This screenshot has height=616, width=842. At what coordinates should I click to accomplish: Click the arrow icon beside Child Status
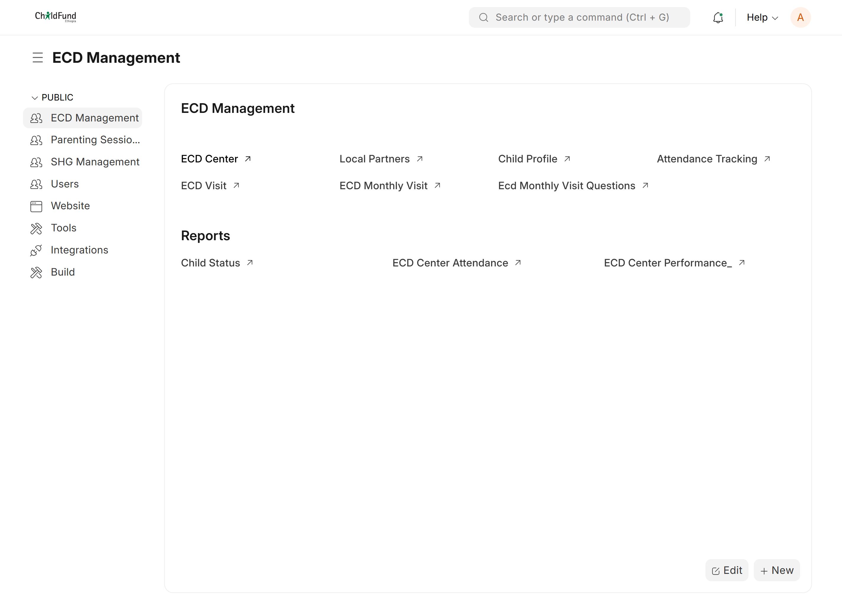[x=250, y=263]
